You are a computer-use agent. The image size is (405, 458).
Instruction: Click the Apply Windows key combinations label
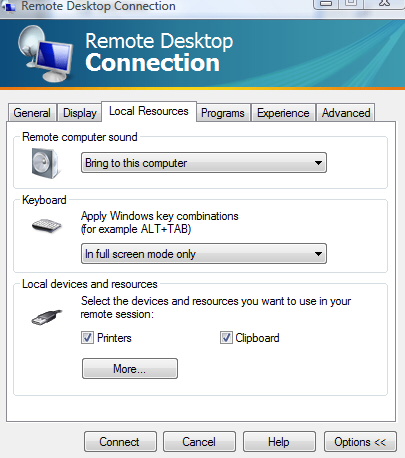click(160, 222)
